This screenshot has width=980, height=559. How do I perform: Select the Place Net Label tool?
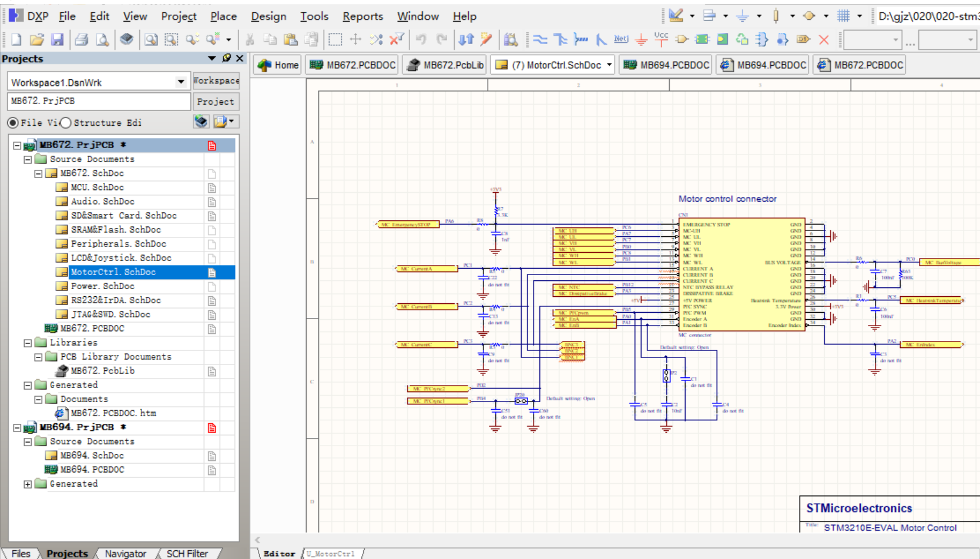click(x=621, y=39)
